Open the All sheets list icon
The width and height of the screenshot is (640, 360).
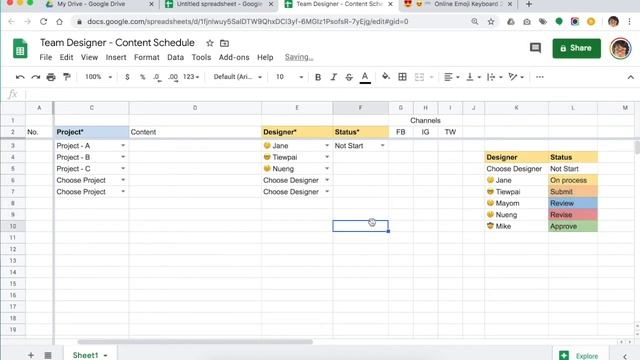pyautogui.click(x=48, y=355)
